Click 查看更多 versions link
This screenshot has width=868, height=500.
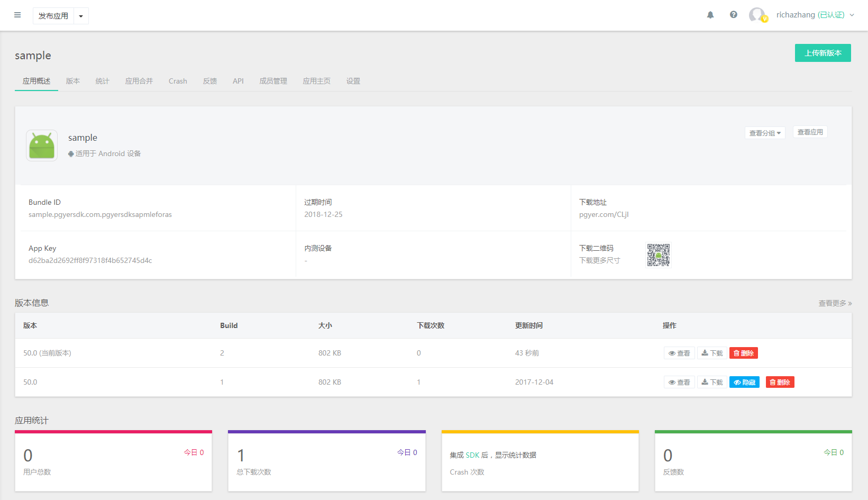[835, 303]
